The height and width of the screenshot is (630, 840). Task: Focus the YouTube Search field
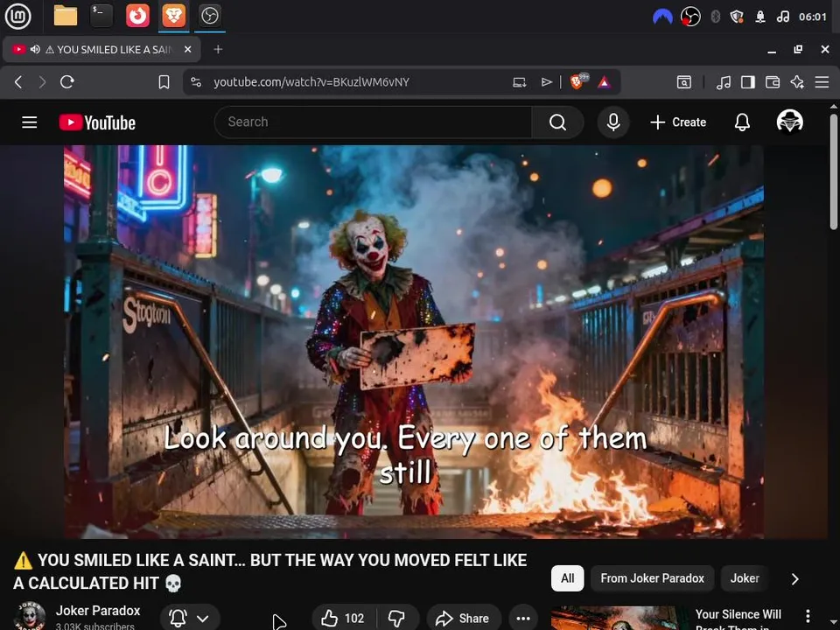click(374, 122)
